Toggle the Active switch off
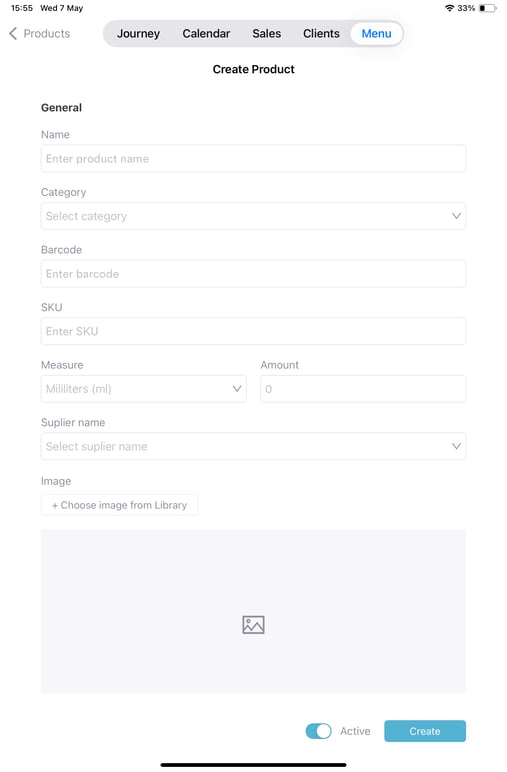 click(318, 731)
